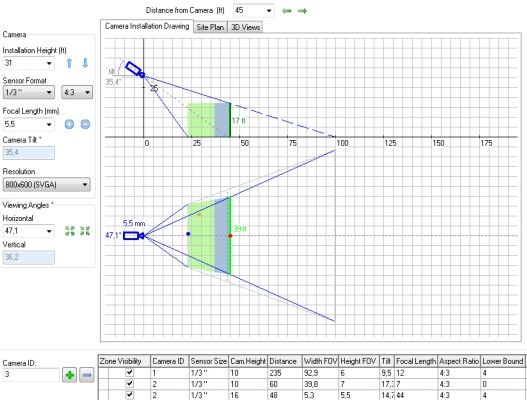The height and width of the screenshot is (400, 527).
Task: Click green 17 ft height marker line
Action: coord(230,120)
